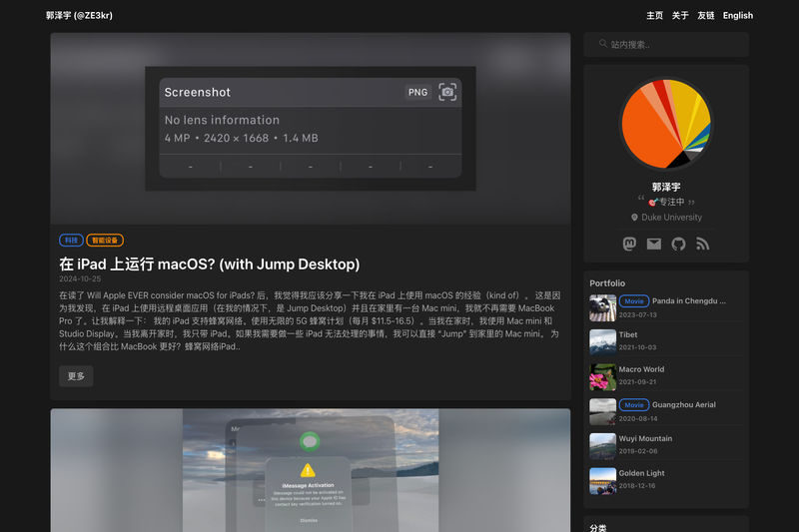Click the date 2023-07-13 under Panda
This screenshot has height=532, width=799.
point(638,314)
